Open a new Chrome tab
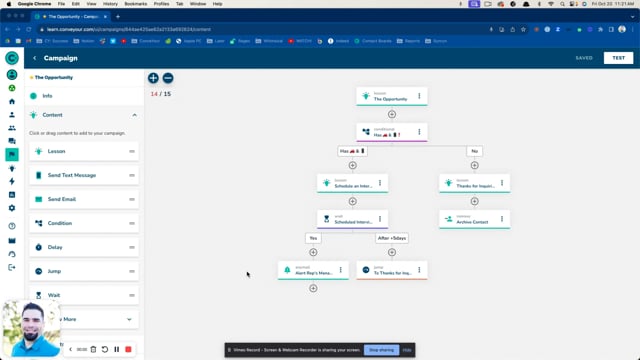The image size is (640, 360). (118, 17)
